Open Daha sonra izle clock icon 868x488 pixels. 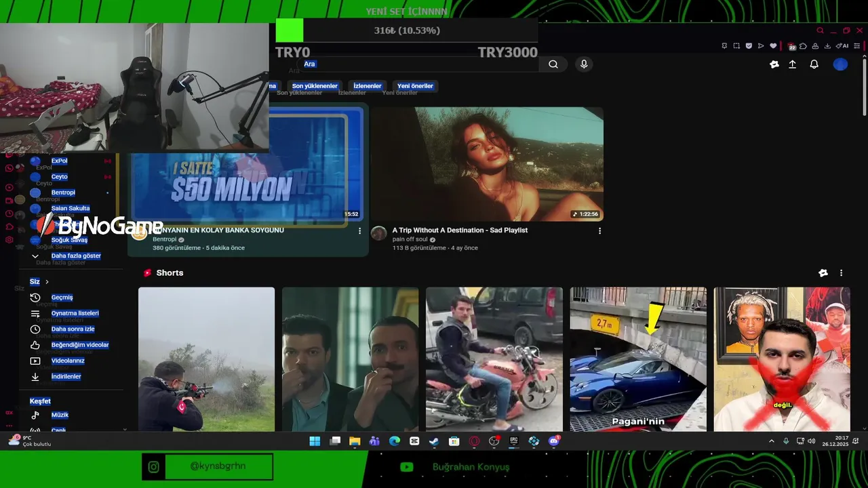pos(35,329)
